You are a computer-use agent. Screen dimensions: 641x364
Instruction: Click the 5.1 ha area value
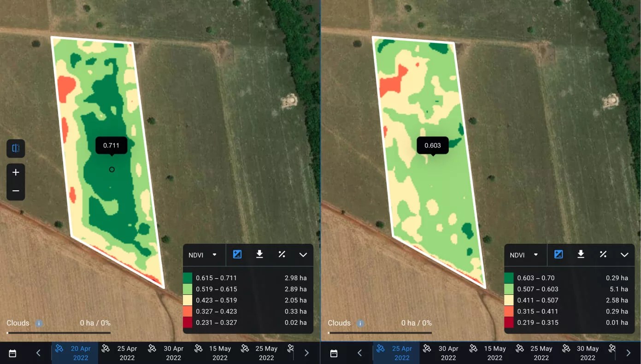[620, 289]
